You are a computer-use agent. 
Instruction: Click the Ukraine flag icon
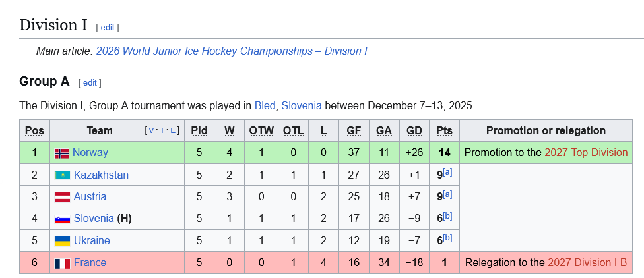62,241
